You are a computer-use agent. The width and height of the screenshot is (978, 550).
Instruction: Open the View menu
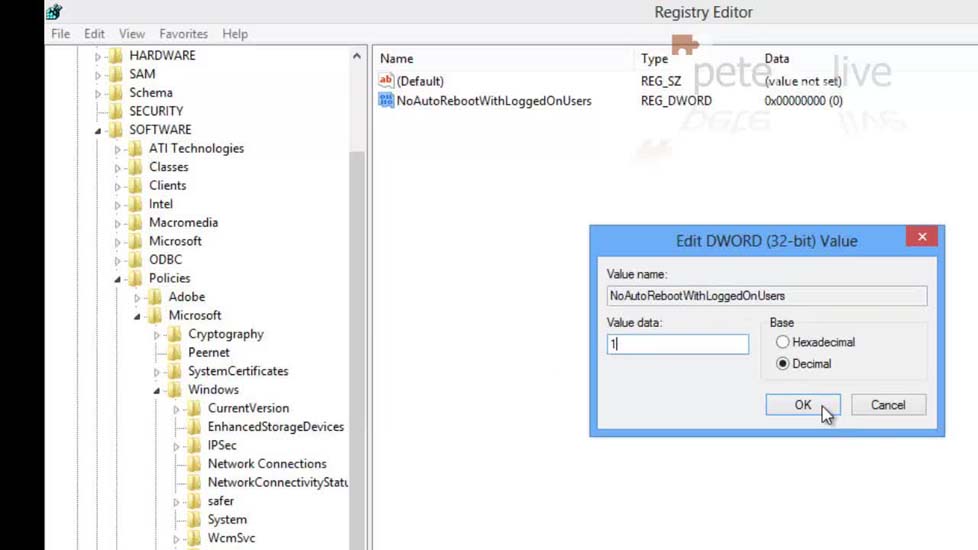click(x=132, y=34)
